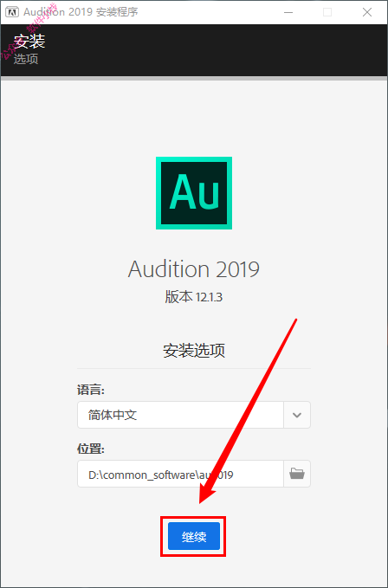Image resolution: width=388 pixels, height=588 pixels.
Task: Click the 安装 header title
Action: (x=29, y=41)
